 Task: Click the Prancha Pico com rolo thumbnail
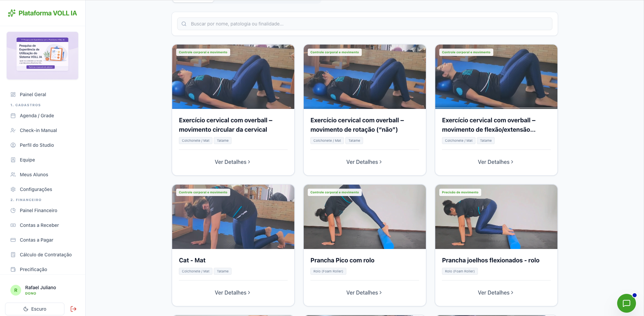point(365,217)
